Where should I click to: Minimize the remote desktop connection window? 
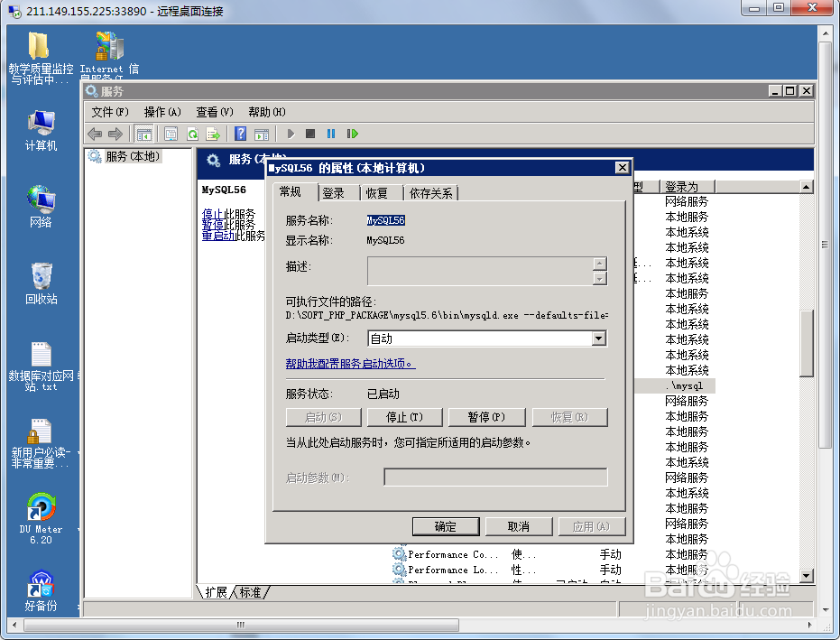[755, 7]
